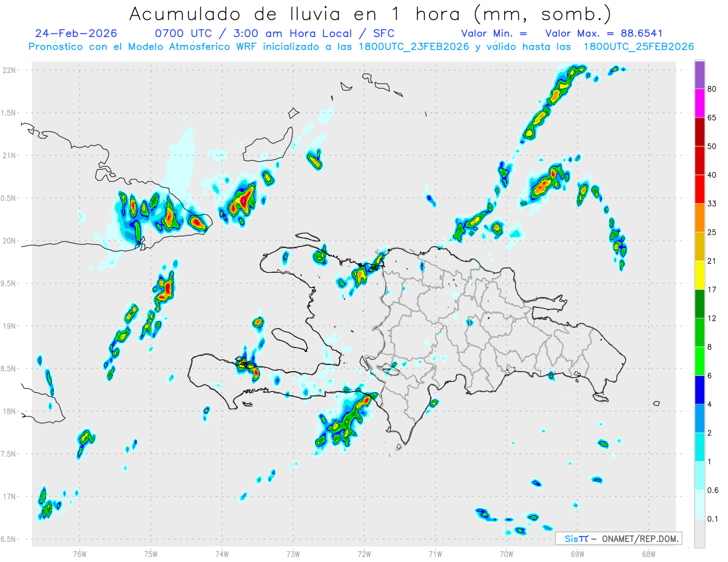Click the '68W' longitude label
Viewport: 728px width, 562px height.
click(649, 553)
